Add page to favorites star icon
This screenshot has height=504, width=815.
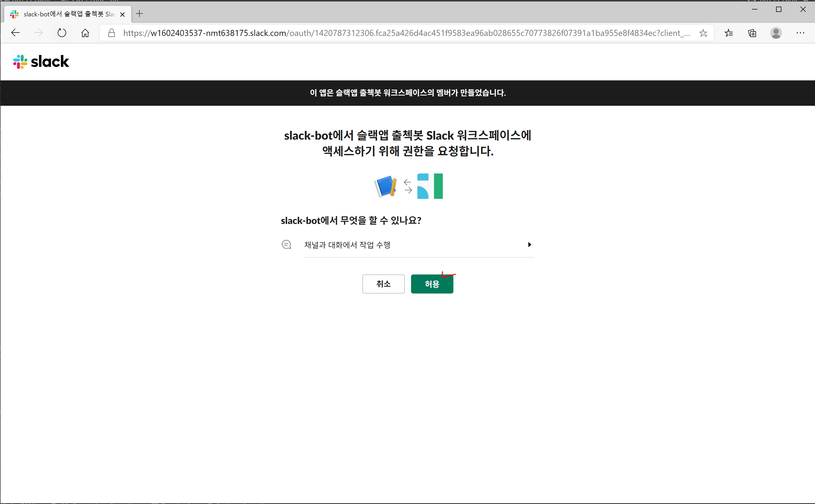[x=703, y=33]
